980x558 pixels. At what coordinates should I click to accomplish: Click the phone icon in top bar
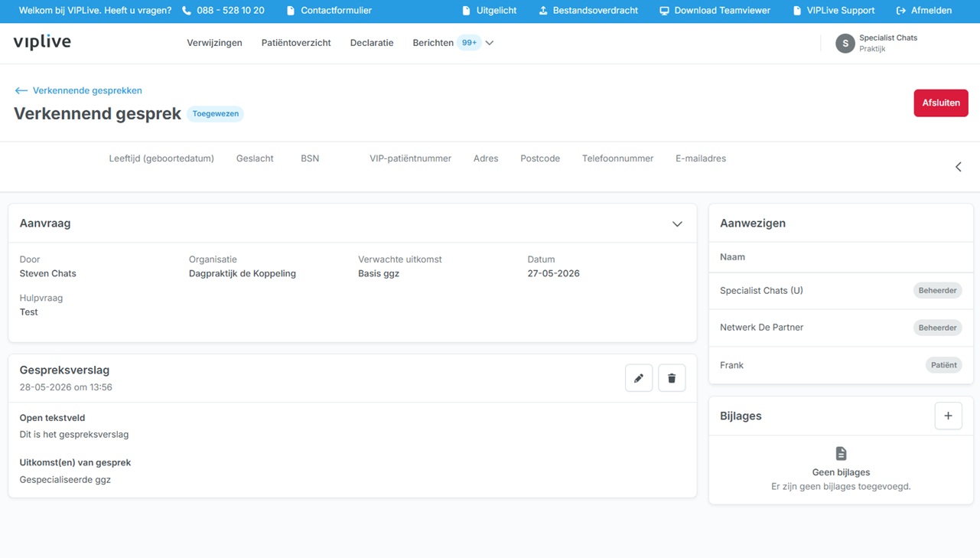[187, 11]
